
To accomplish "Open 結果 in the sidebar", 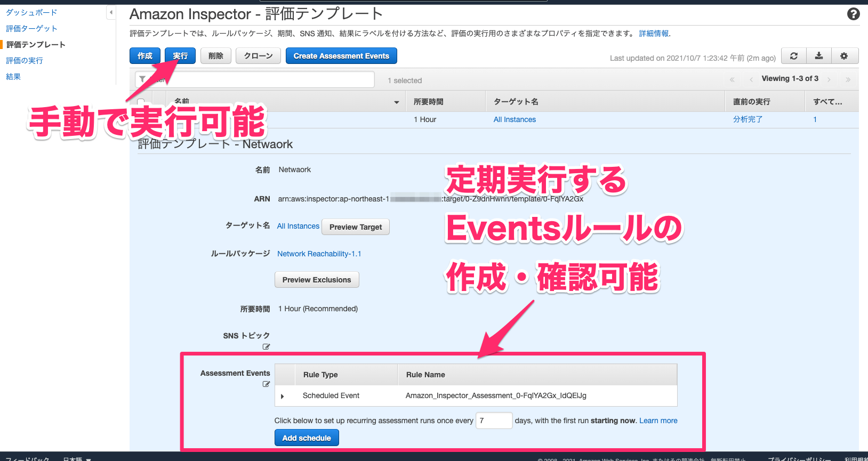I will click(x=13, y=76).
